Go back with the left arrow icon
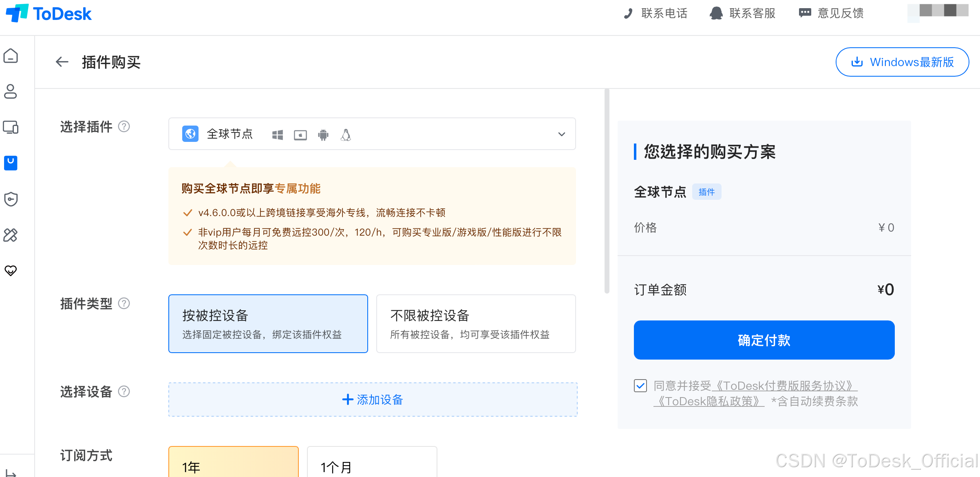The height and width of the screenshot is (477, 980). [x=62, y=62]
